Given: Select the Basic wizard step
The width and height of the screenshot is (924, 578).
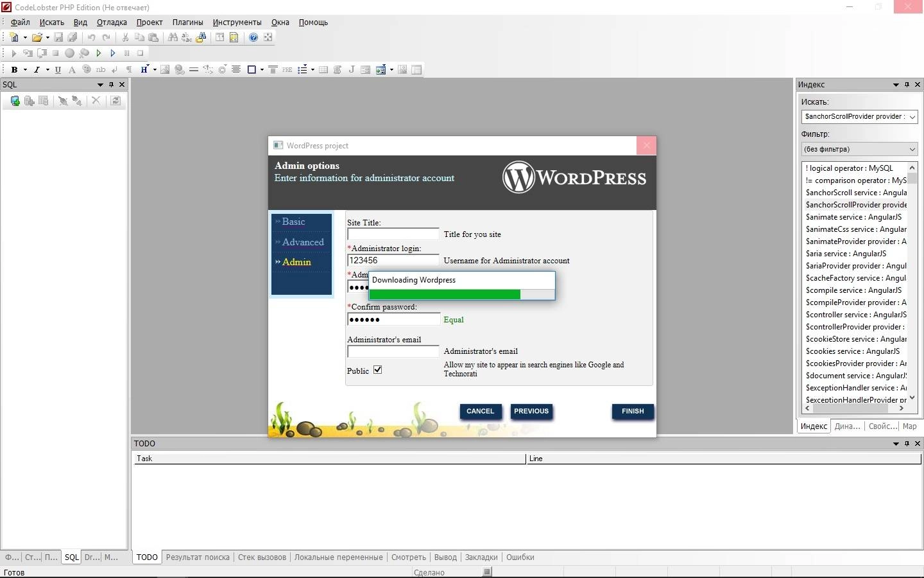Looking at the screenshot, I should (293, 222).
